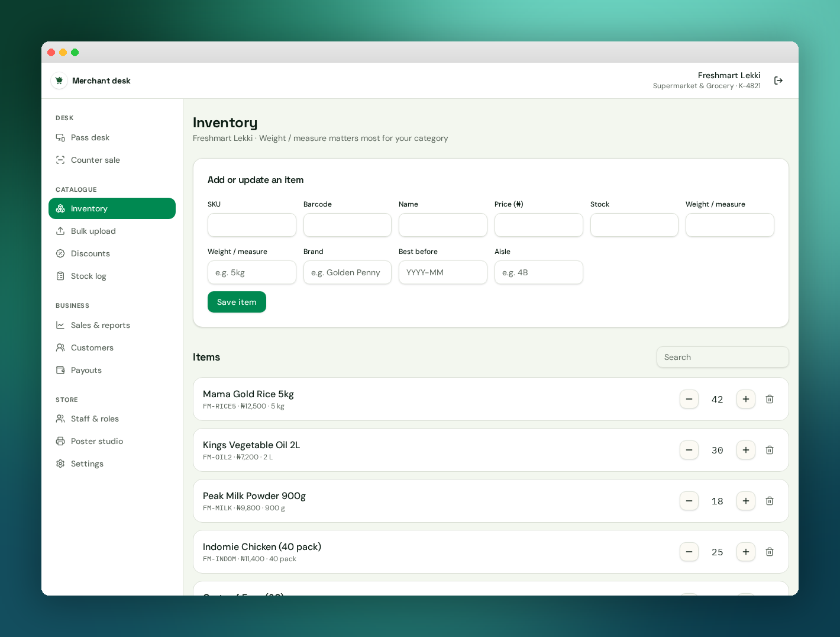Select the Peak Milk Powder 900g name
Screen dimensions: 840x637
pos(254,496)
